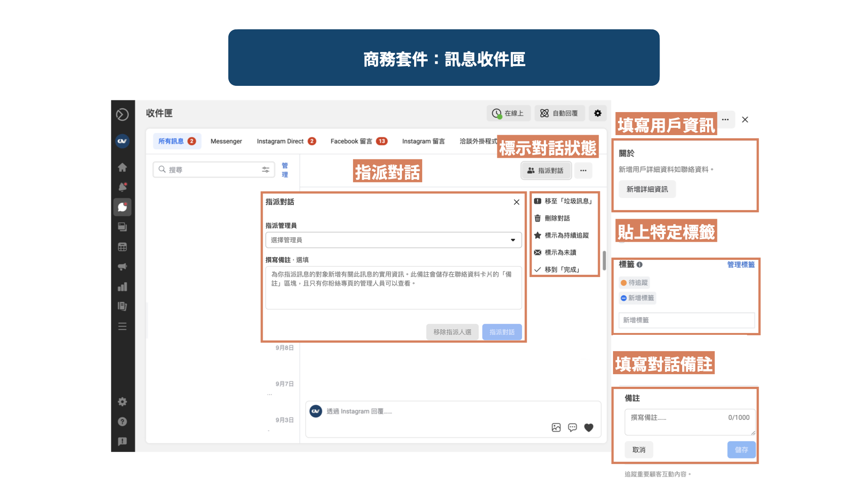Expand search filters with the sliders icon
The width and height of the screenshot is (868, 488).
[x=266, y=169]
